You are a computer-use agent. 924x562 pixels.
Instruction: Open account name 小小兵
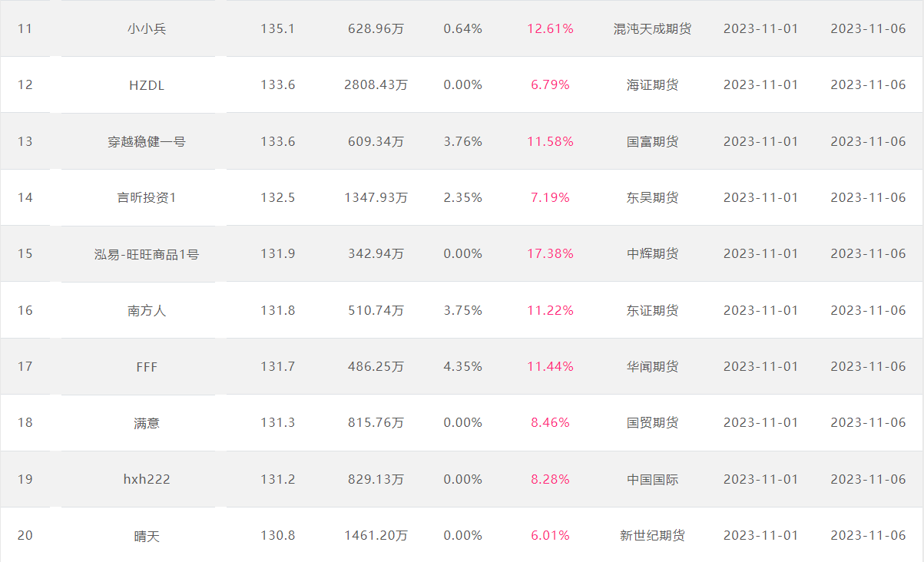147,29
